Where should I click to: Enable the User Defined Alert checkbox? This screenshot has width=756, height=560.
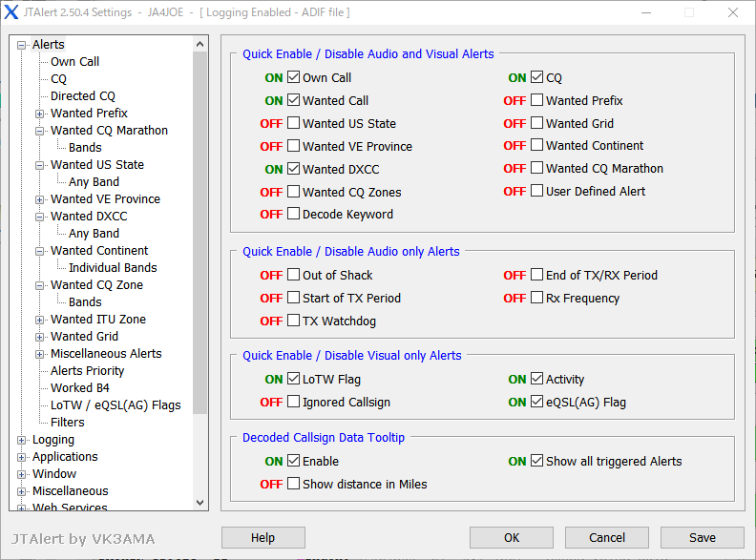[x=536, y=191]
